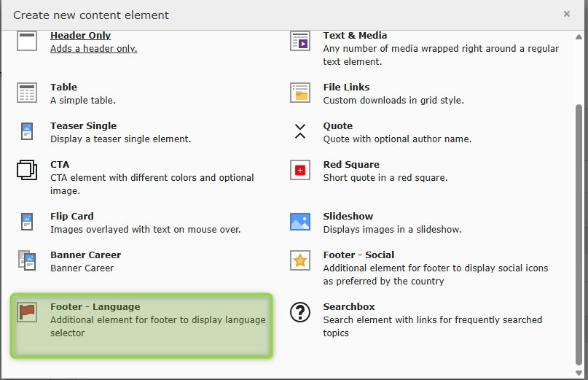Select the Text & Media icon
The height and width of the screenshot is (380, 588).
(300, 41)
